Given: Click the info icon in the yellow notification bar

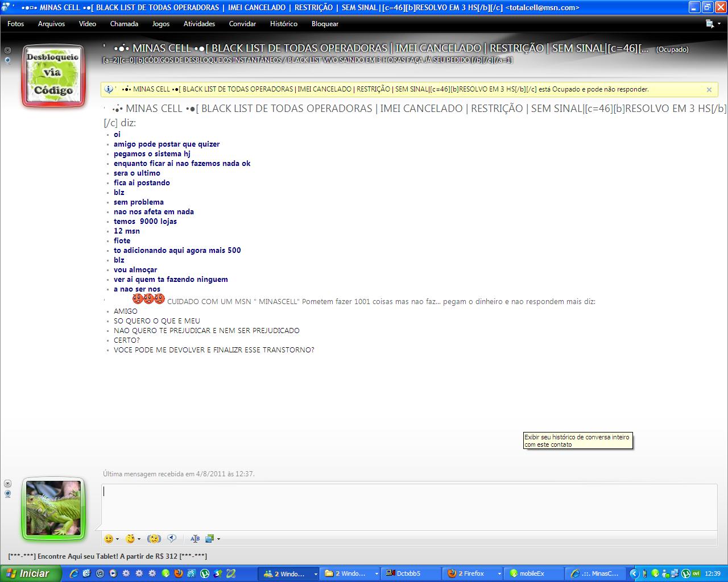Looking at the screenshot, I should click(109, 89).
